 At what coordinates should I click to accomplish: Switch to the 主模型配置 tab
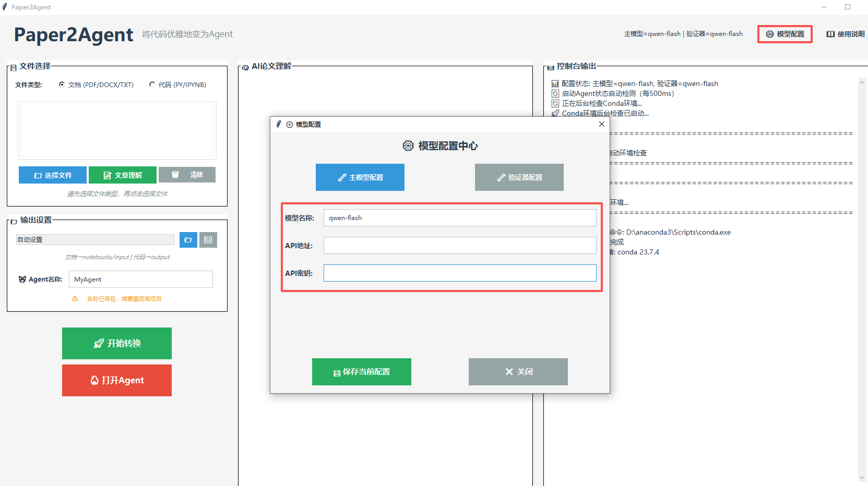point(360,177)
